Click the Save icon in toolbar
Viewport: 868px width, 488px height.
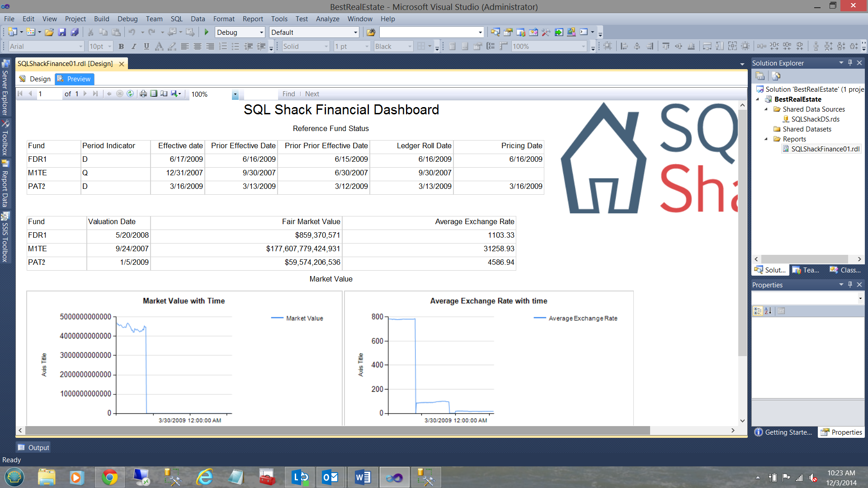(62, 32)
